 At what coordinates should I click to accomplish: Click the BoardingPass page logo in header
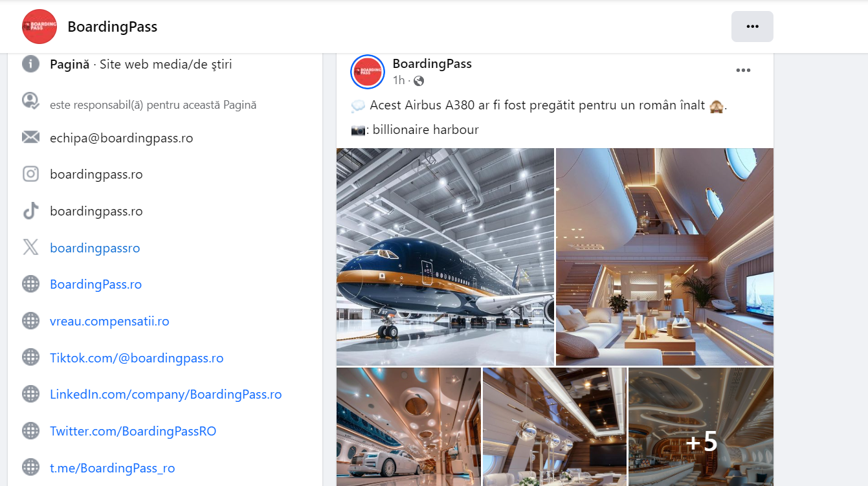[39, 27]
